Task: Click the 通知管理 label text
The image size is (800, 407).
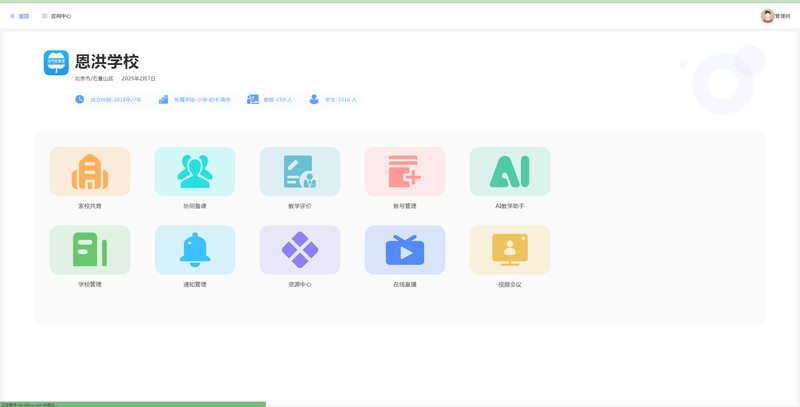Action: [195, 285]
